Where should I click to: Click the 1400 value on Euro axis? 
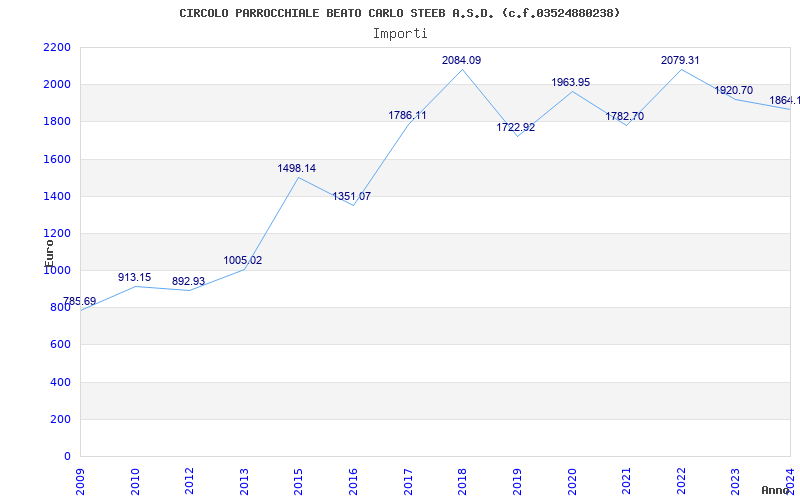click(57, 196)
